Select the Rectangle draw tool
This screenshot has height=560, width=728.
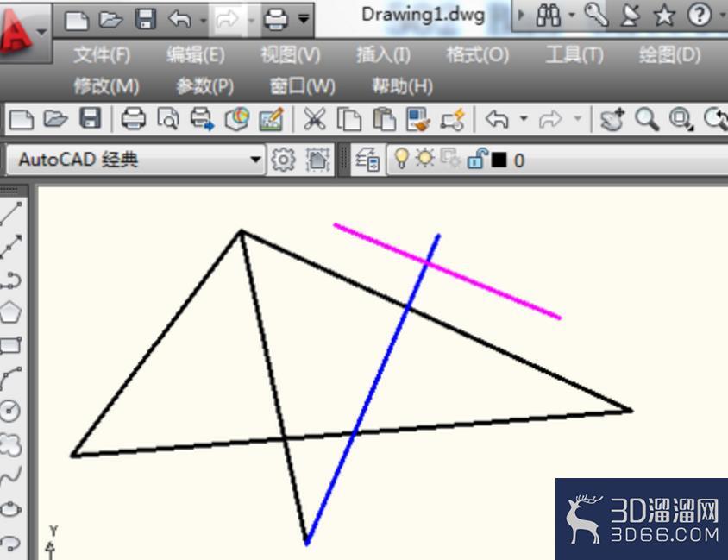11,345
